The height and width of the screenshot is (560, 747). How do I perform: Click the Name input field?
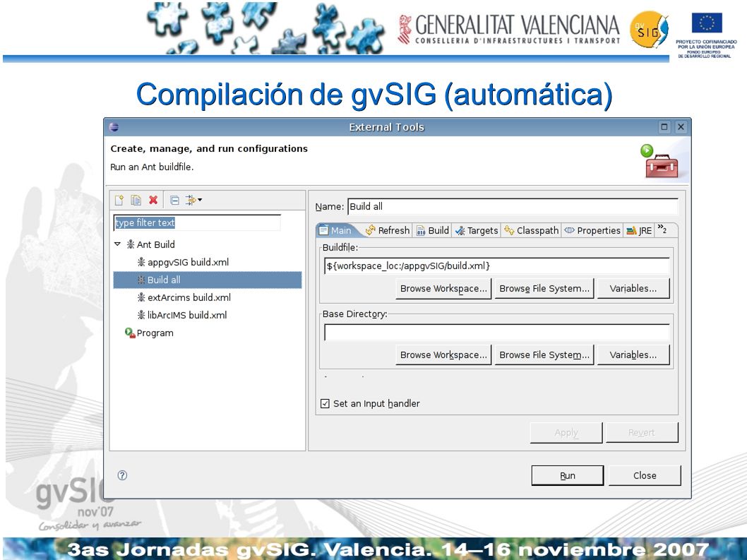[x=513, y=206]
